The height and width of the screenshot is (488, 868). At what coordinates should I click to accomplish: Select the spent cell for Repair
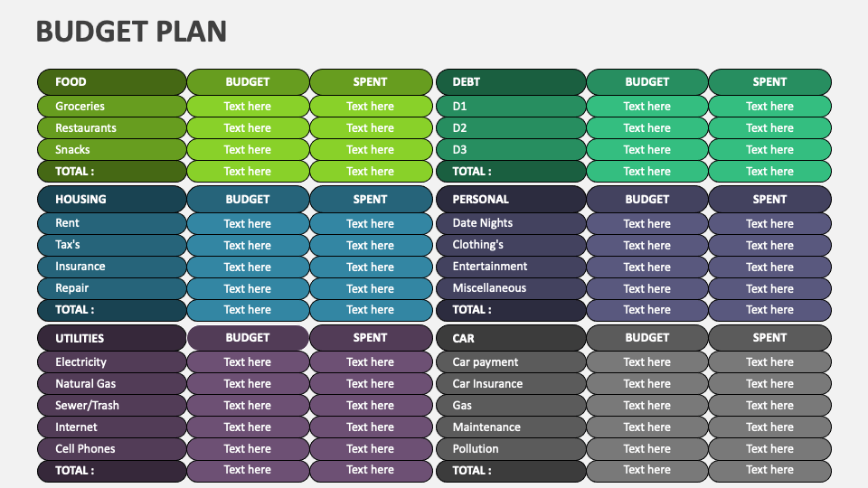[371, 288]
